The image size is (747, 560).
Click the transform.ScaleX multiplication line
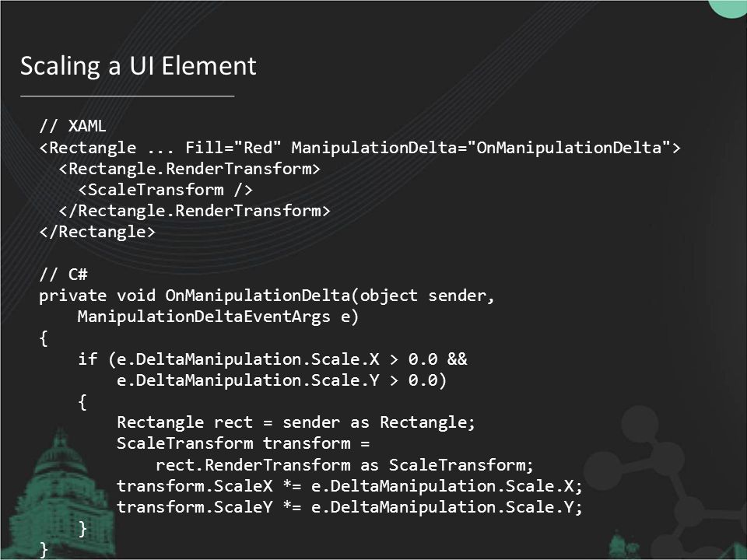(x=349, y=486)
